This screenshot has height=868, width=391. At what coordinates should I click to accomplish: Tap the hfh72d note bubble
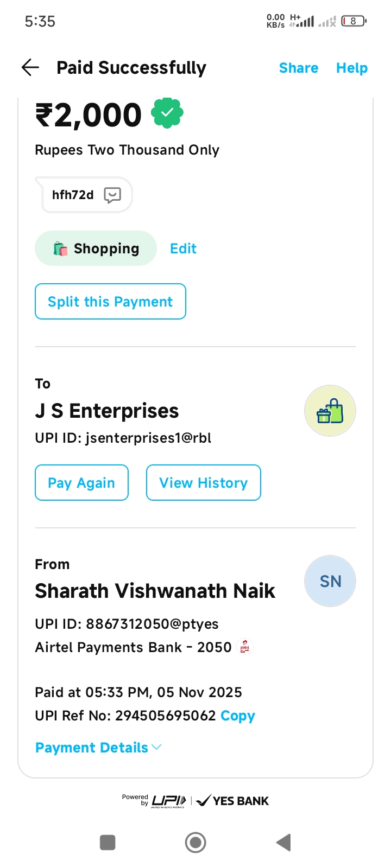73,195
